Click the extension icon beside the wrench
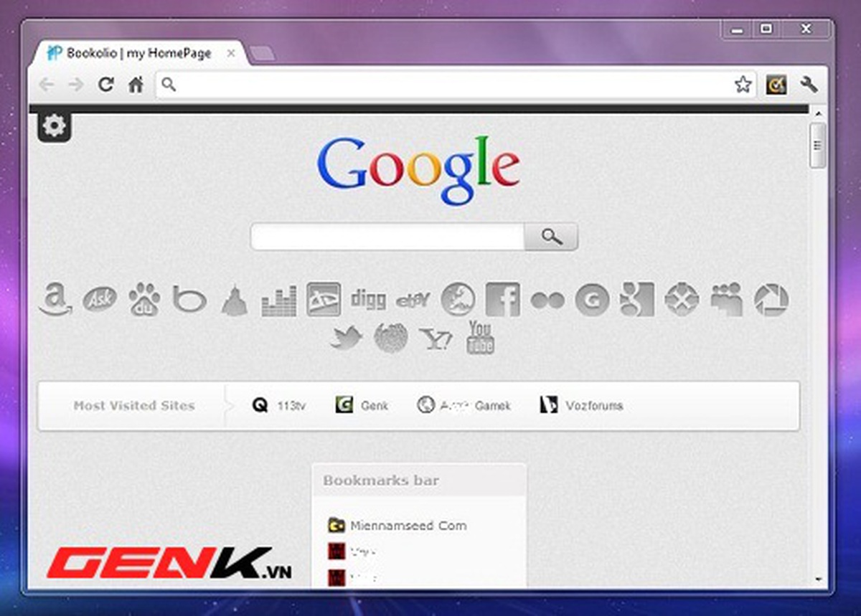 tap(776, 85)
